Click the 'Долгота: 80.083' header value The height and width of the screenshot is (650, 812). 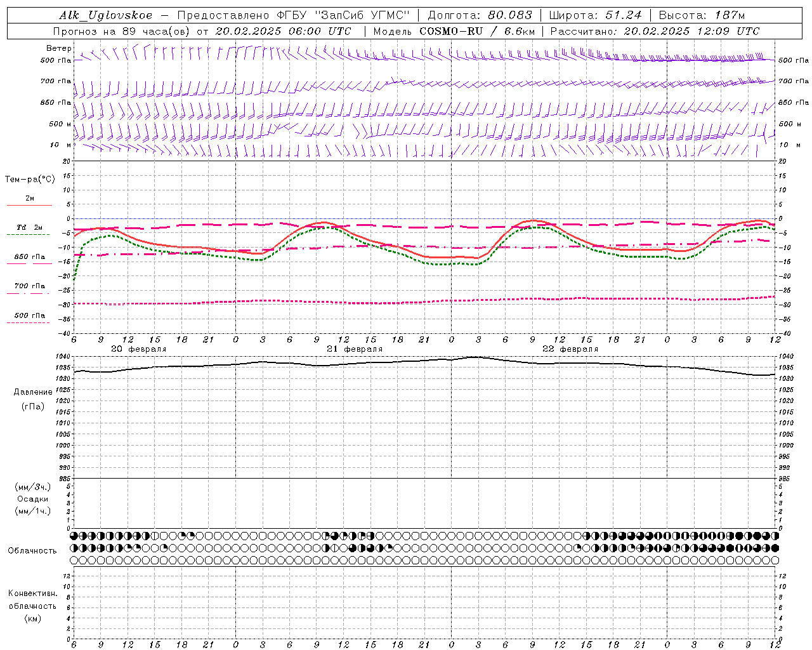(480, 15)
